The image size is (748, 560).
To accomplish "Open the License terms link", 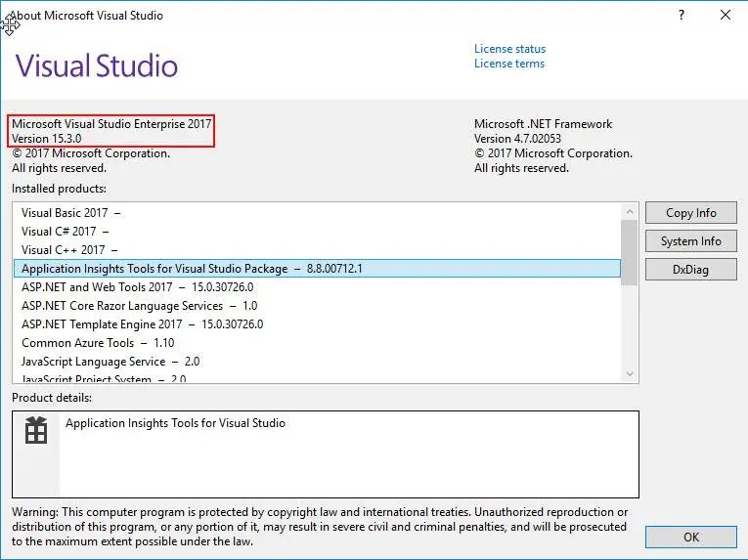I will tap(509, 64).
